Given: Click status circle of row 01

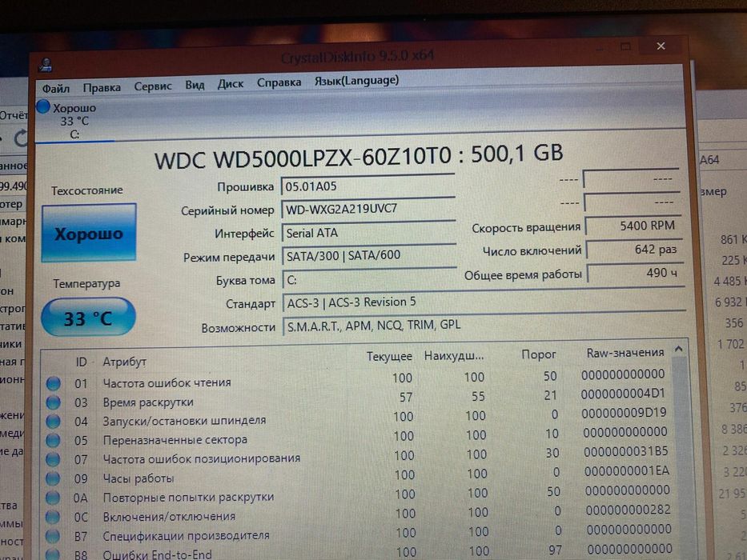Looking at the screenshot, I should [x=54, y=383].
